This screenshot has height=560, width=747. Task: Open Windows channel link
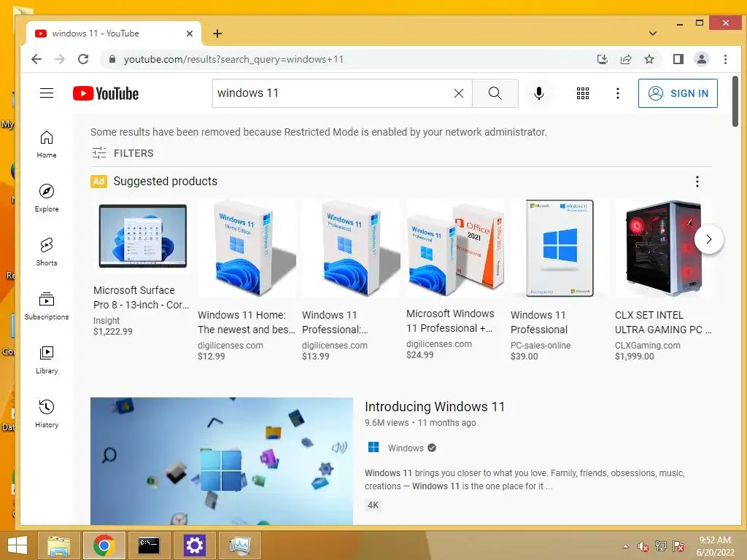(405, 448)
